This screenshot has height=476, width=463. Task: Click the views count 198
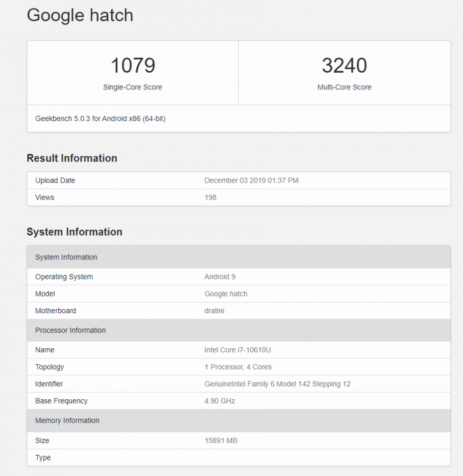210,197
